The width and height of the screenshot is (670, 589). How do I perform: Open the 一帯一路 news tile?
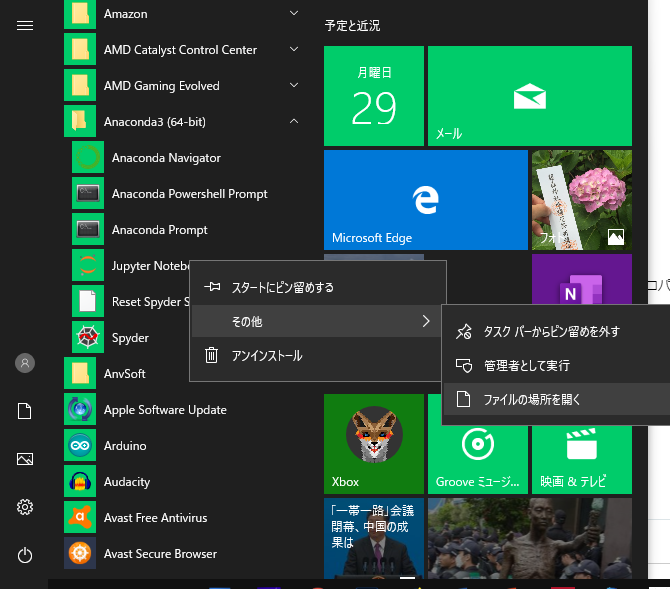[374, 539]
